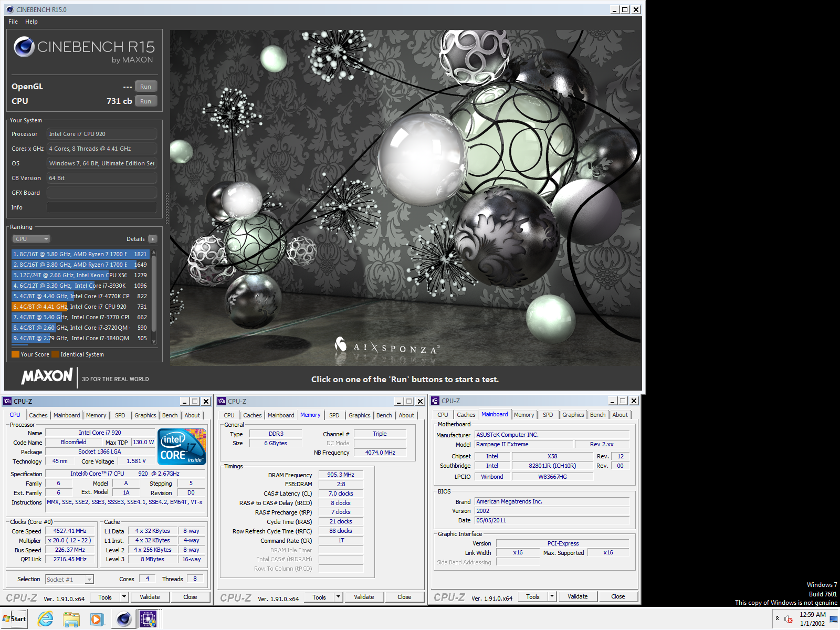Select ranking row 1 AMD Ryzen 7 score 1821
840x630 pixels.
pos(80,254)
